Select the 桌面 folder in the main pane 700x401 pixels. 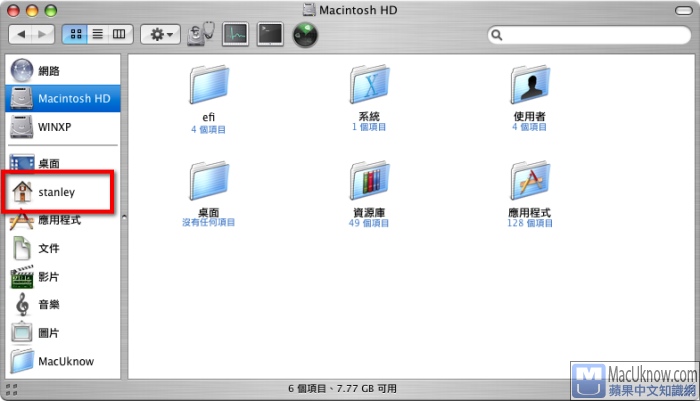(x=208, y=181)
